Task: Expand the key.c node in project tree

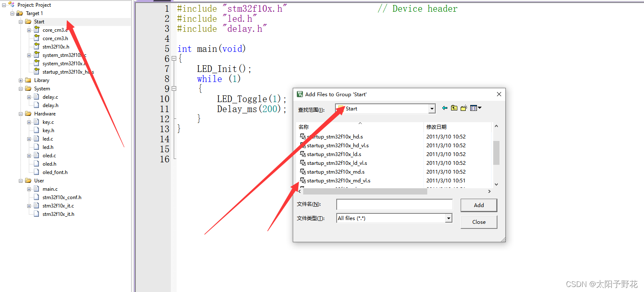Action: point(29,122)
